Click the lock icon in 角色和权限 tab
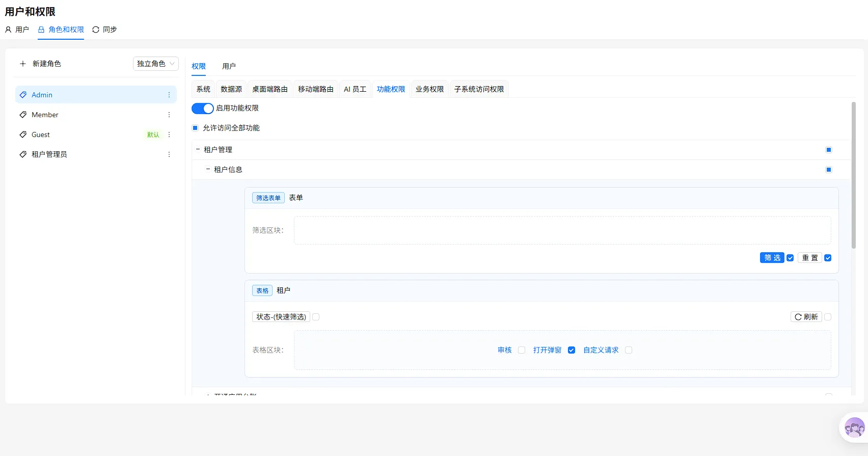Viewport: 868px width, 456px height. coord(41,30)
